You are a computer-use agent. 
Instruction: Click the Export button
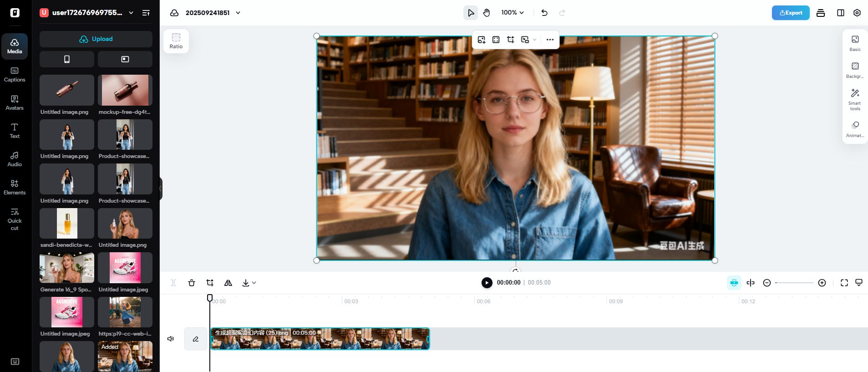click(x=791, y=13)
